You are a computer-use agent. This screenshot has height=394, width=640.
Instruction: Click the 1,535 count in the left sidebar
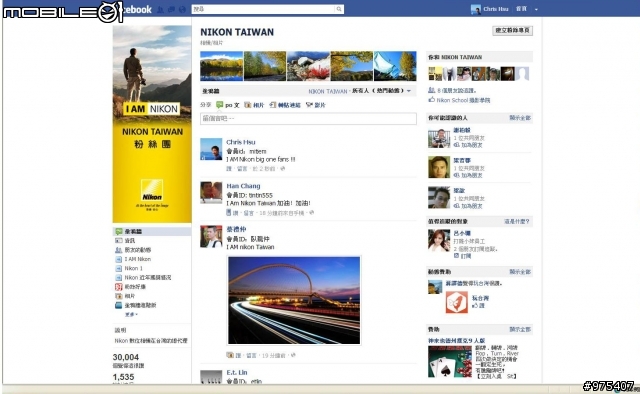123,377
